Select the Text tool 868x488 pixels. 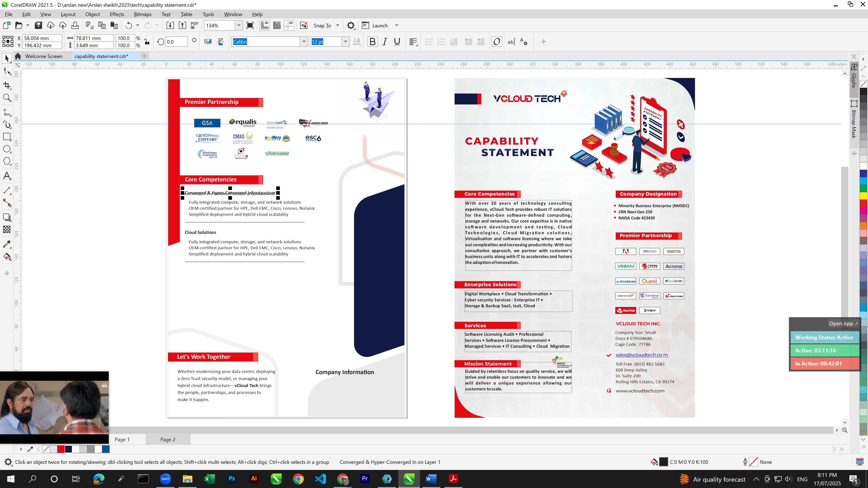coord(7,176)
